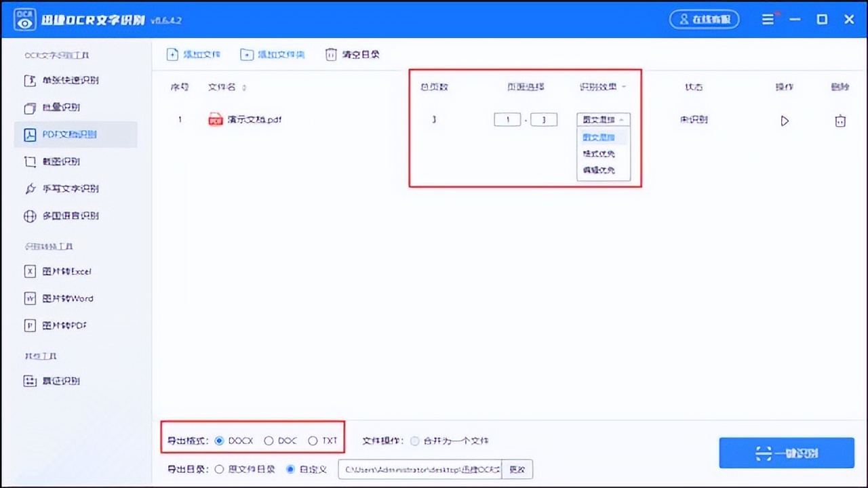868x488 pixels.
Task: Open the app menu at top right
Action: tap(768, 20)
